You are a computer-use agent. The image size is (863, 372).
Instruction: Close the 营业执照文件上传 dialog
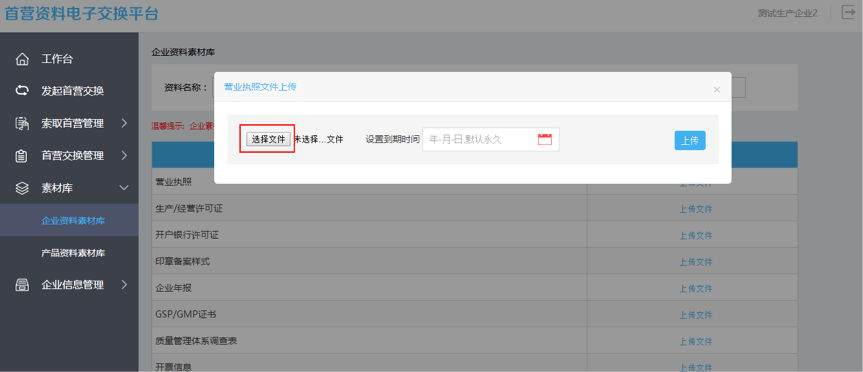(717, 90)
